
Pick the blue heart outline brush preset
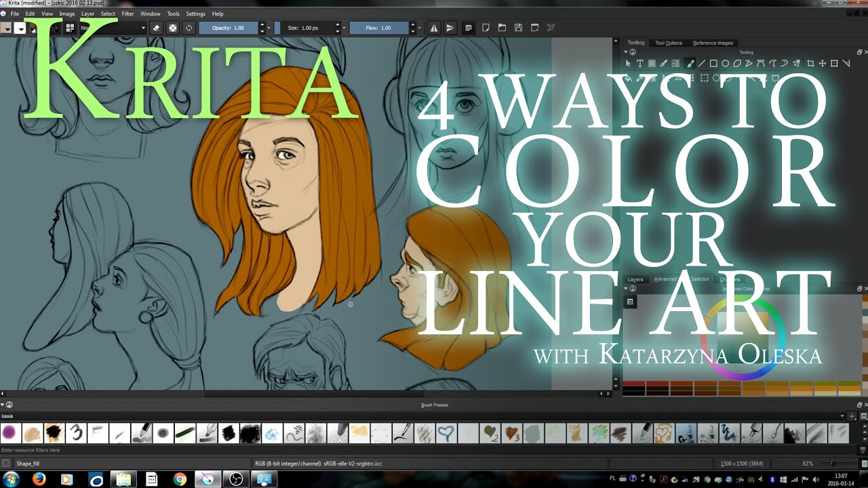pos(446,432)
